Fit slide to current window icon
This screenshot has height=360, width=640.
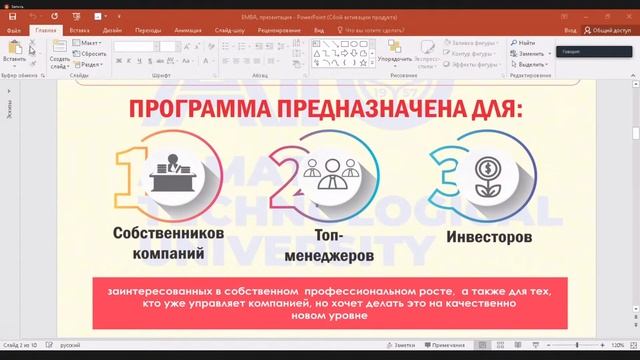[x=633, y=345]
